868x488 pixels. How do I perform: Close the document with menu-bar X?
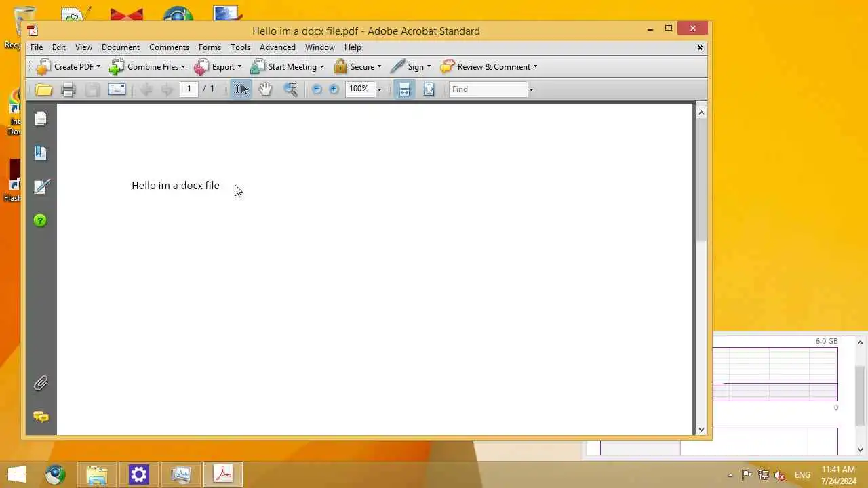(x=700, y=47)
